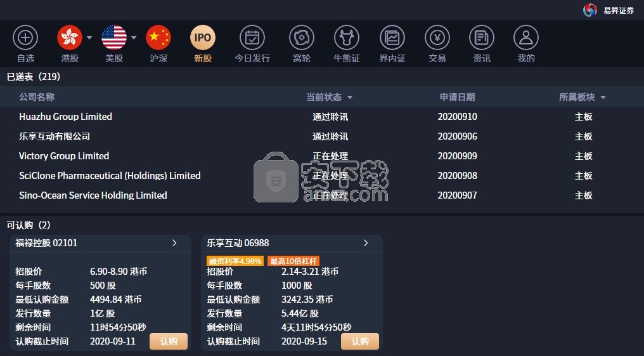Open the 自选 watchlist icon
The height and width of the screenshot is (356, 644).
coord(25,37)
